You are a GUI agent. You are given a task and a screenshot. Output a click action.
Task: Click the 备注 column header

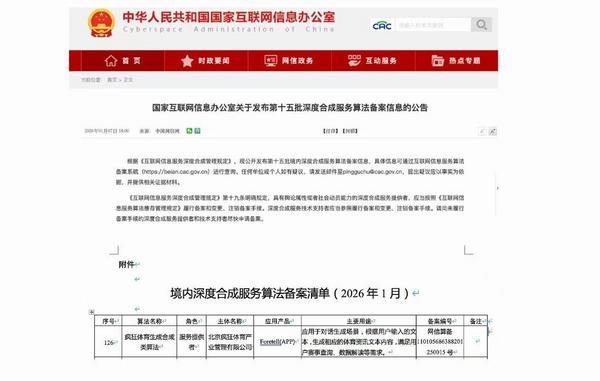click(476, 321)
